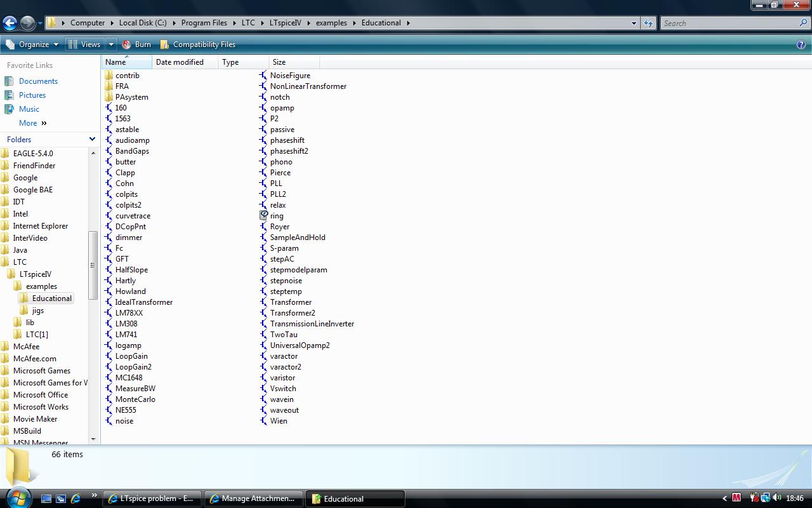812x508 pixels.
Task: Click the address bar refresh button
Action: point(648,23)
